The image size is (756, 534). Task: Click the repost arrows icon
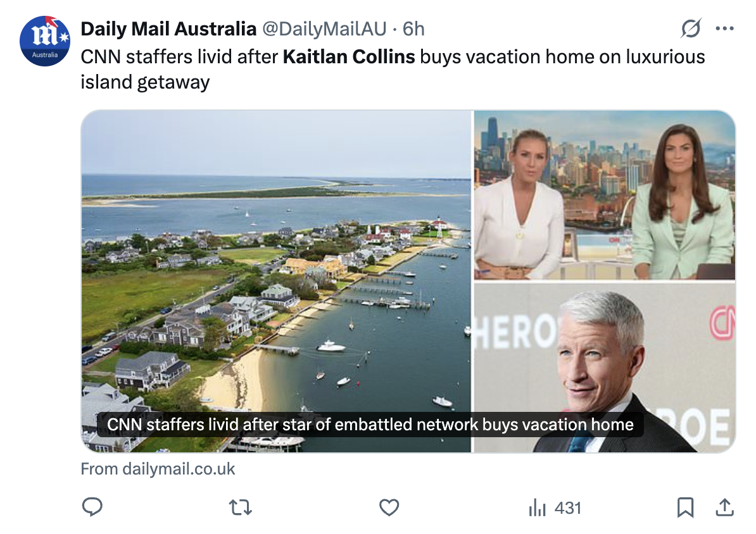240,507
